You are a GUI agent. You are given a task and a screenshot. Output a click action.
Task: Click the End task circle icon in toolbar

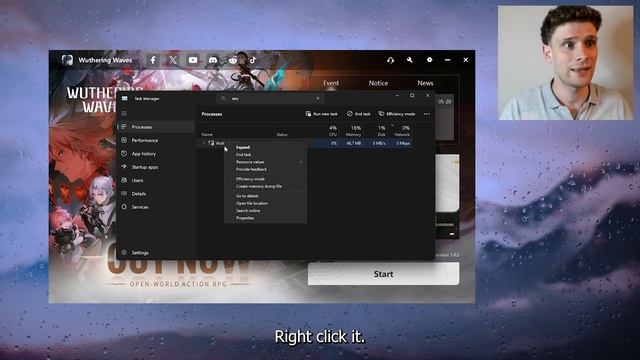(x=350, y=114)
